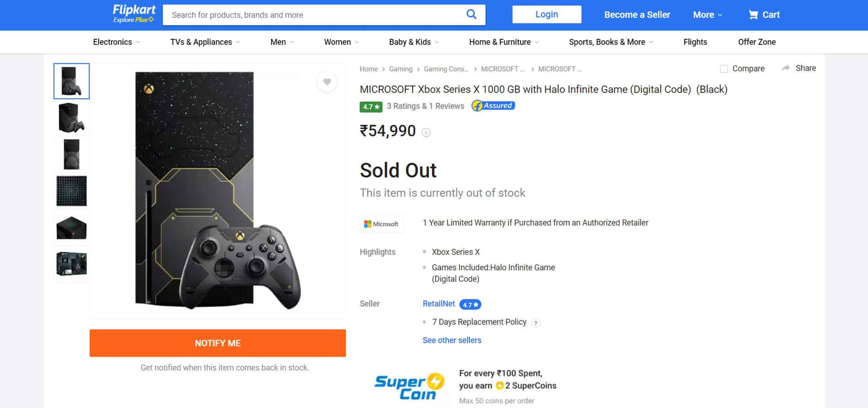The image size is (868, 408).
Task: Click the Microsoft brand logo
Action: pyautogui.click(x=381, y=224)
